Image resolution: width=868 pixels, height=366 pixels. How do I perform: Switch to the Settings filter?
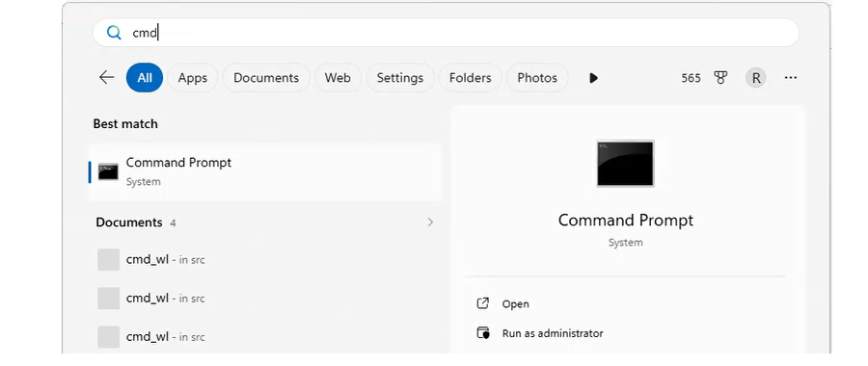click(400, 77)
